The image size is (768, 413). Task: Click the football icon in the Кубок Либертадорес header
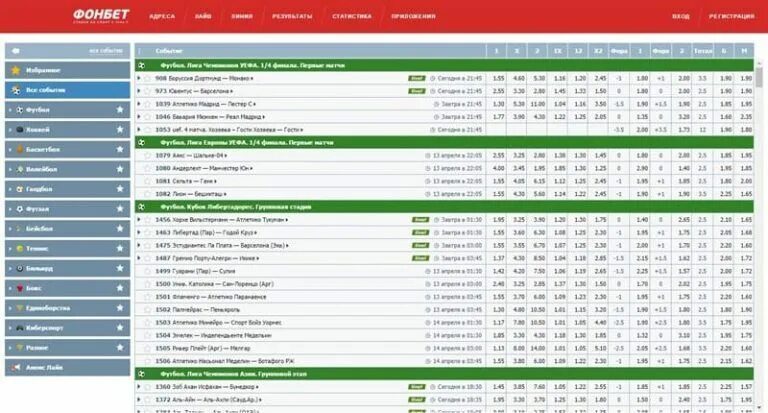(x=142, y=207)
